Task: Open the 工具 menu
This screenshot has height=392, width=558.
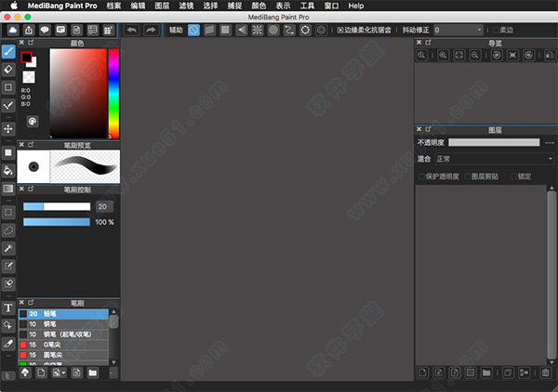Action: coord(307,6)
